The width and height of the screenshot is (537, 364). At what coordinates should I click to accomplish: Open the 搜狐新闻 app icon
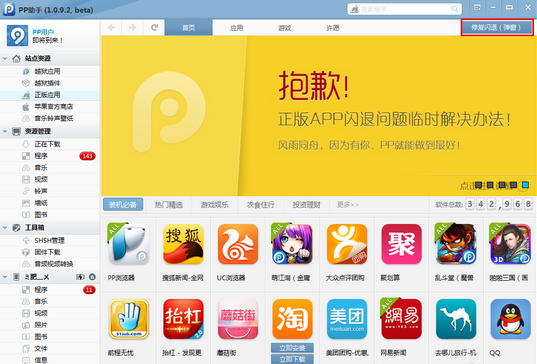click(x=183, y=244)
